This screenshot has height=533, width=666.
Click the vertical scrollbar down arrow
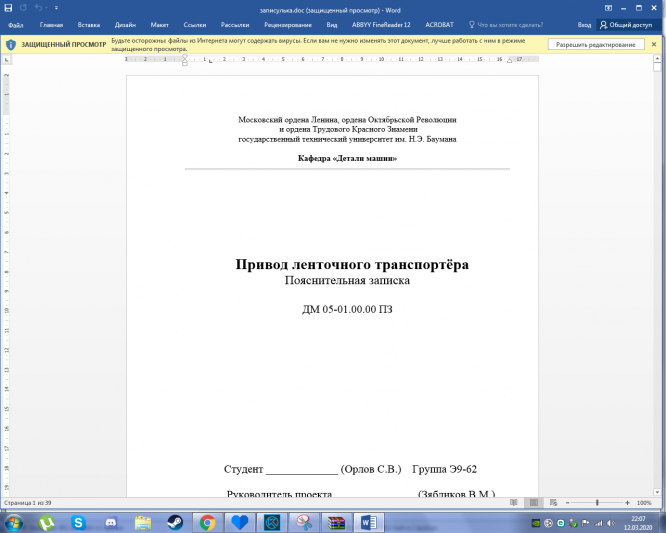657,492
